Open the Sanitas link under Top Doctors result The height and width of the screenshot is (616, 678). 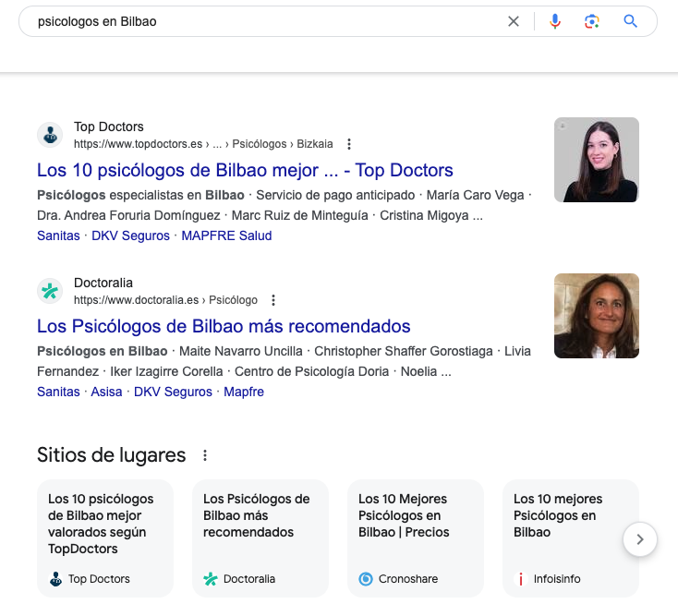tap(58, 236)
